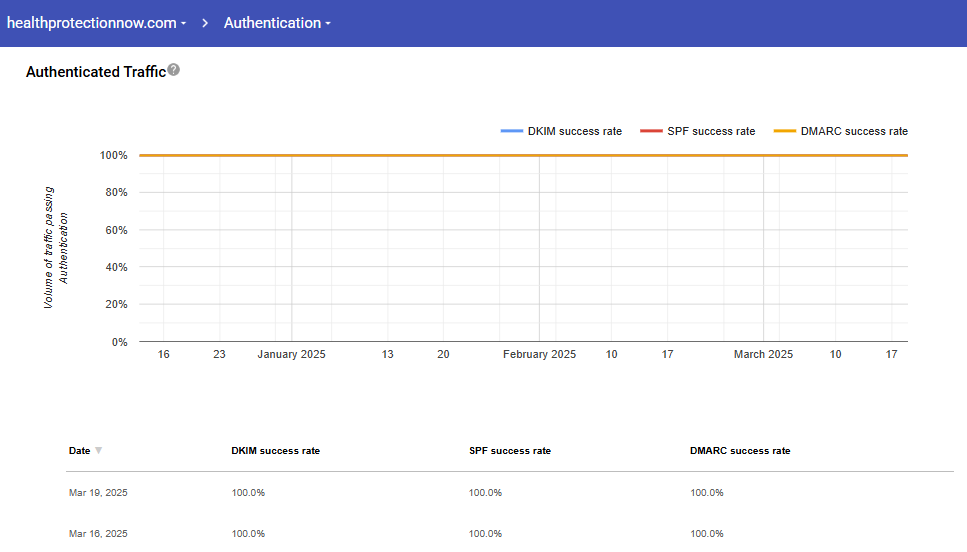The image size is (967, 552).
Task: Select the SPF success rate column header
Action: coord(509,451)
